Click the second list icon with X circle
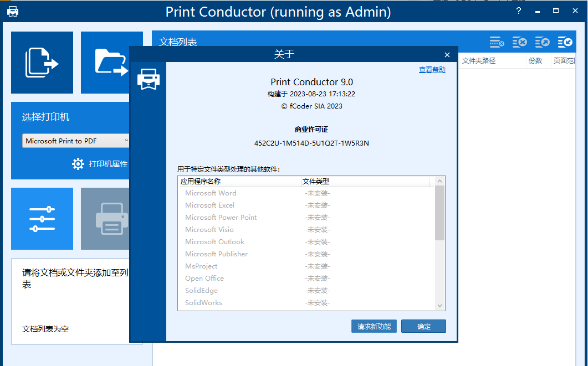The height and width of the screenshot is (366, 588). tap(520, 42)
